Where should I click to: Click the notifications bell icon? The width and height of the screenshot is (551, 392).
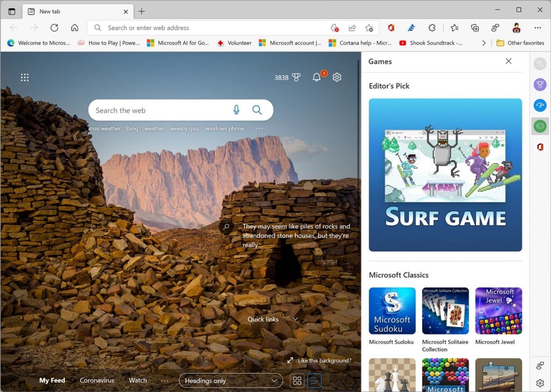pyautogui.click(x=317, y=77)
